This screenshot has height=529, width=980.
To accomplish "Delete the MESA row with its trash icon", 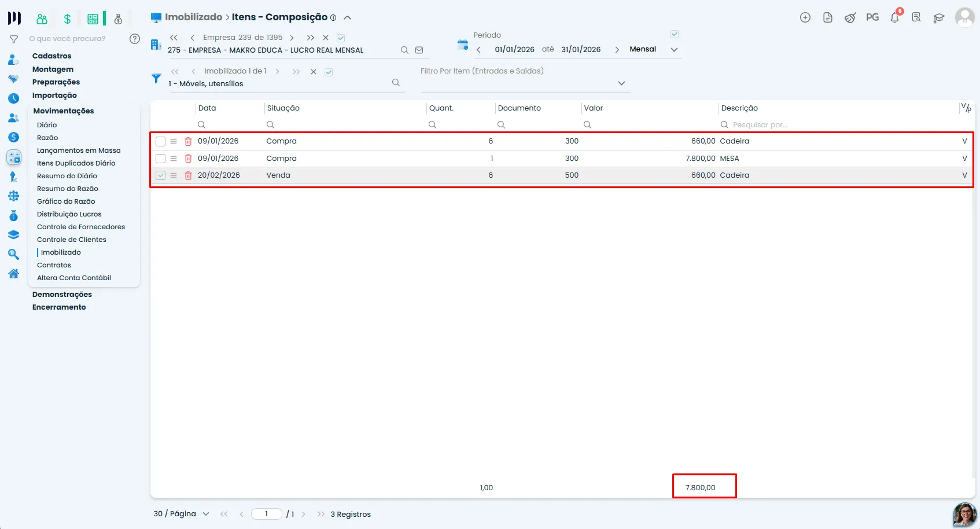I will click(188, 159).
